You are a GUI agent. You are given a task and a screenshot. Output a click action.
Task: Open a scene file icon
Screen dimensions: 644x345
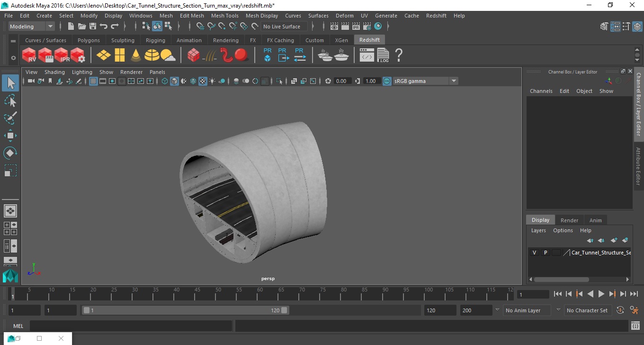coord(82,27)
